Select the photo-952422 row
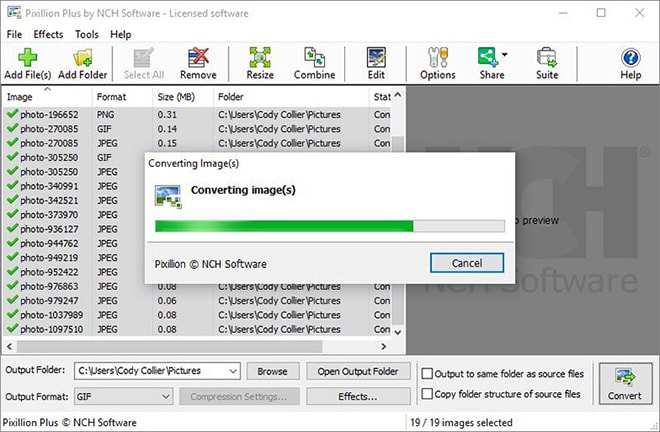Screen dimensions: 660x432 click(74, 272)
